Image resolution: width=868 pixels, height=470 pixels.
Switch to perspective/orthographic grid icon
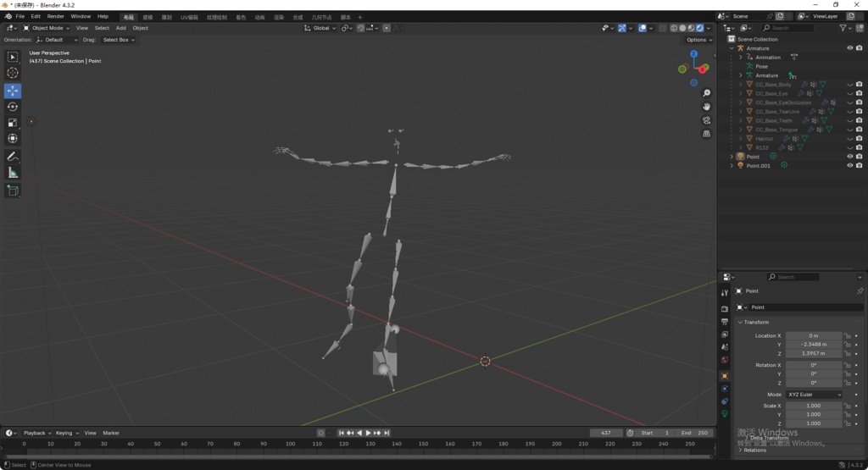pos(706,134)
